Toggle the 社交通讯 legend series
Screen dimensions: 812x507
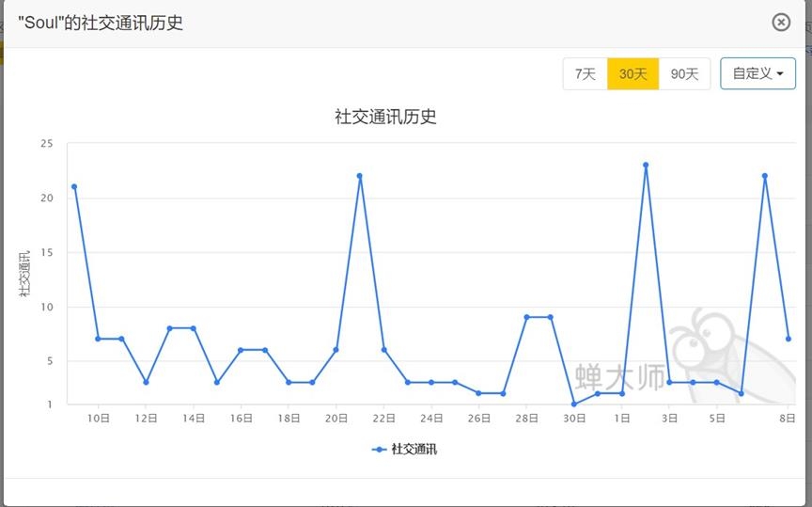pos(404,449)
